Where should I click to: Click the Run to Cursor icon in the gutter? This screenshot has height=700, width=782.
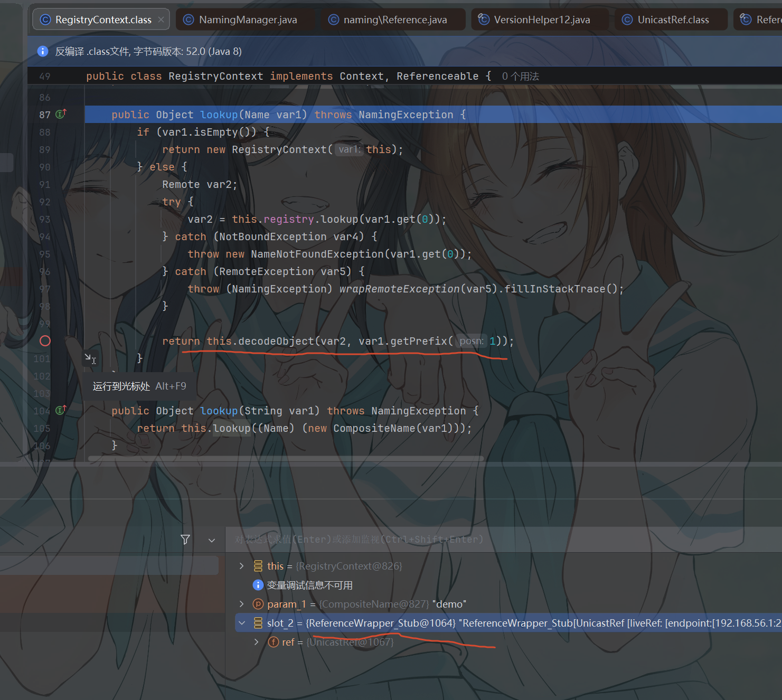90,358
